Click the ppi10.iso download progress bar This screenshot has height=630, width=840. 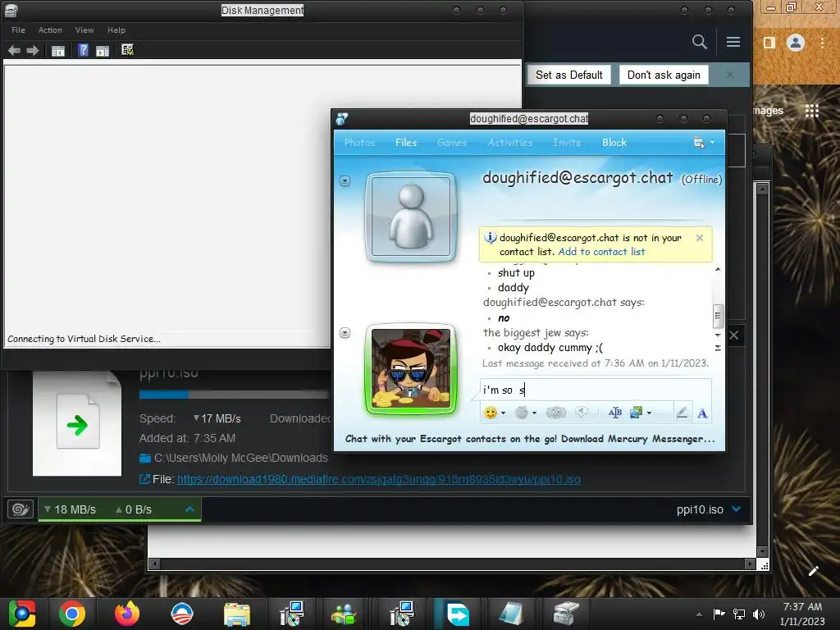(234, 395)
